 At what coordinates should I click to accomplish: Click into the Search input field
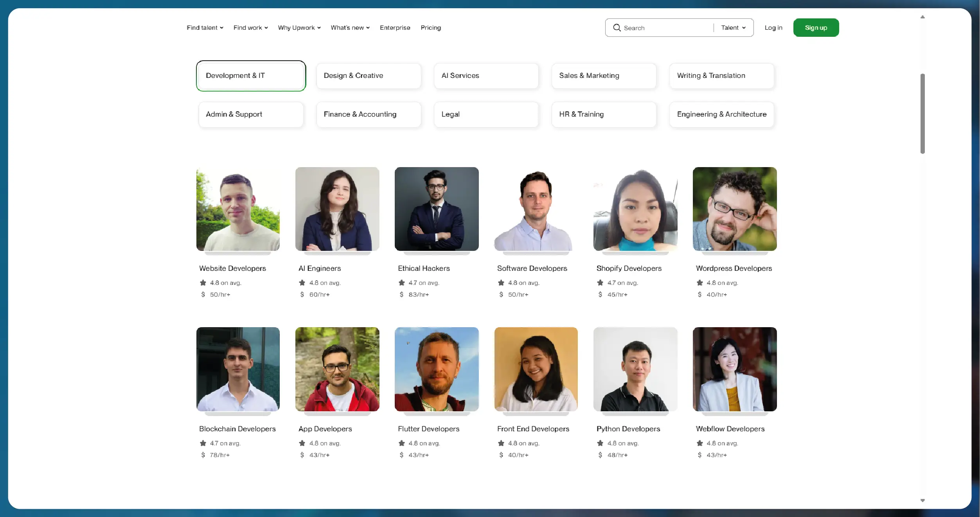click(x=665, y=28)
